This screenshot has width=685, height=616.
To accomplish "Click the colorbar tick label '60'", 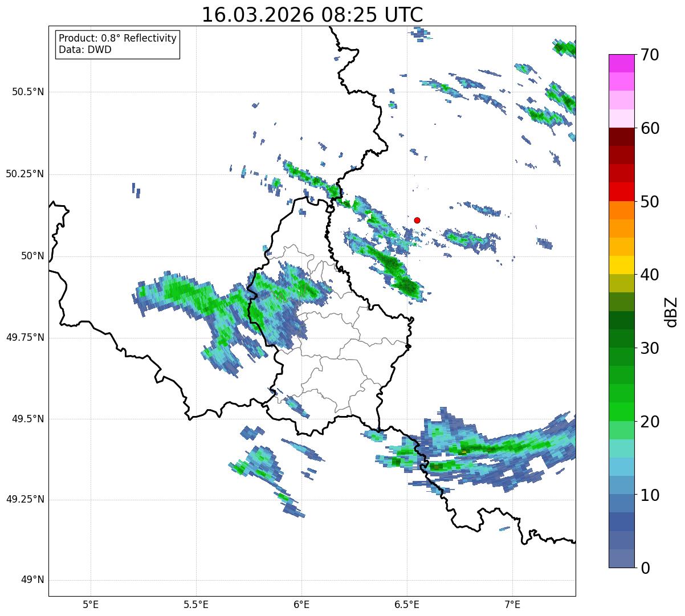I will point(650,128).
